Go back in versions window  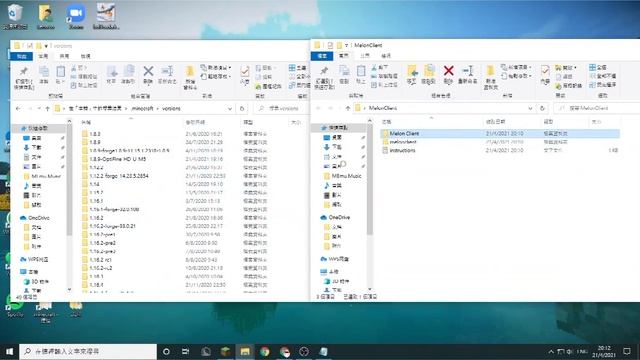(x=18, y=109)
